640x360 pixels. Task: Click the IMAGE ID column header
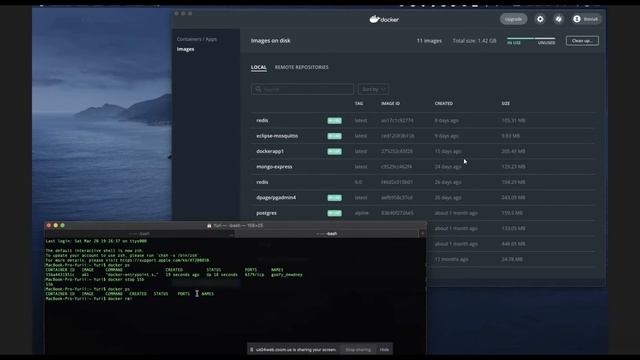(x=390, y=104)
